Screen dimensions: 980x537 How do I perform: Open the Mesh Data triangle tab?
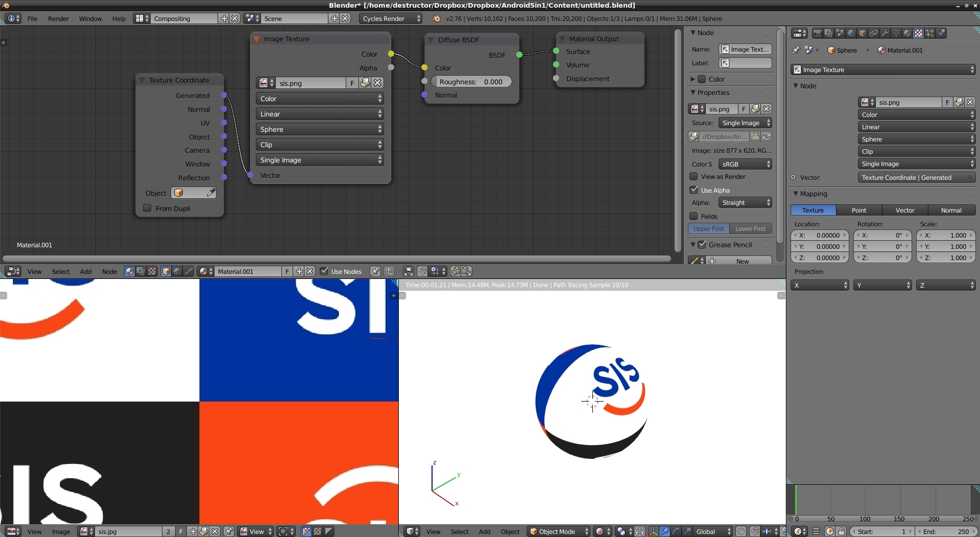[896, 33]
